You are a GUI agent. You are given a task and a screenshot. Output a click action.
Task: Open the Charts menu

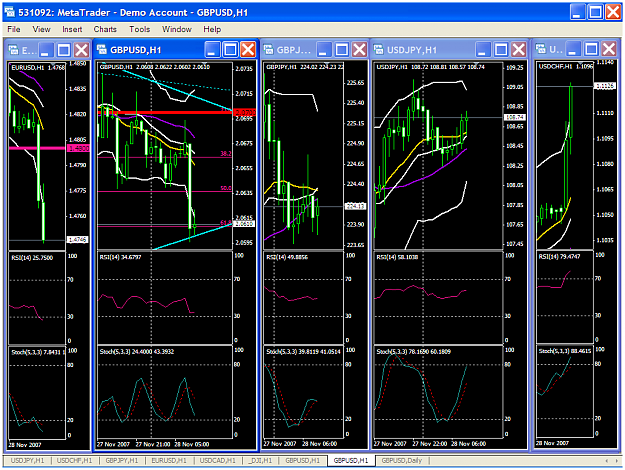105,29
